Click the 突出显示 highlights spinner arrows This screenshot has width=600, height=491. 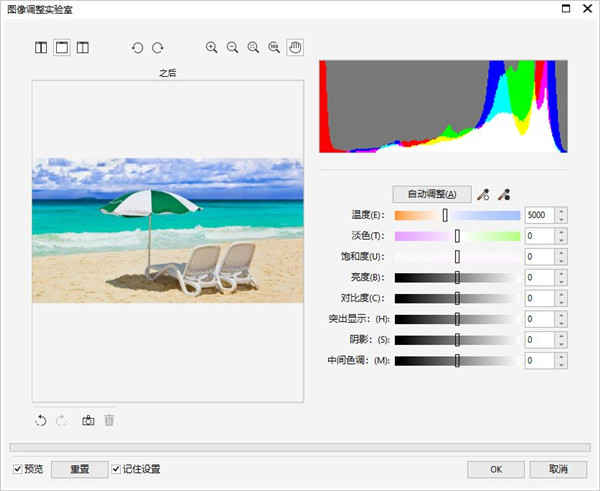[561, 319]
